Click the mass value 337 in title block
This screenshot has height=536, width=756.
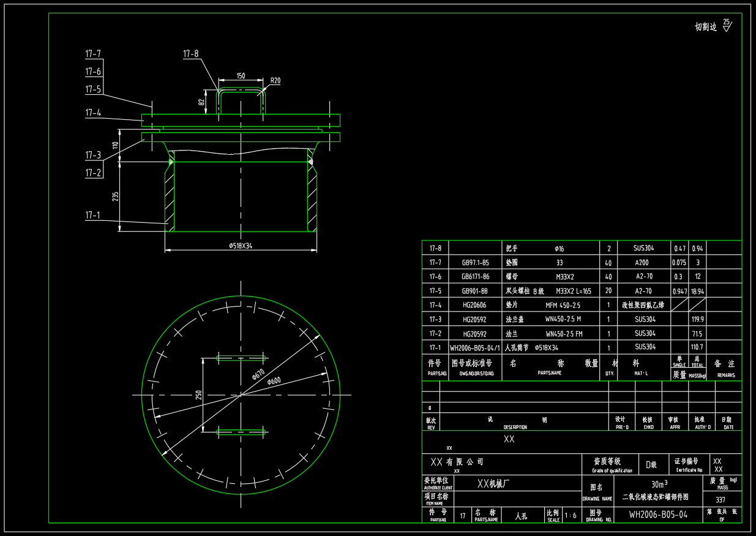[720, 500]
